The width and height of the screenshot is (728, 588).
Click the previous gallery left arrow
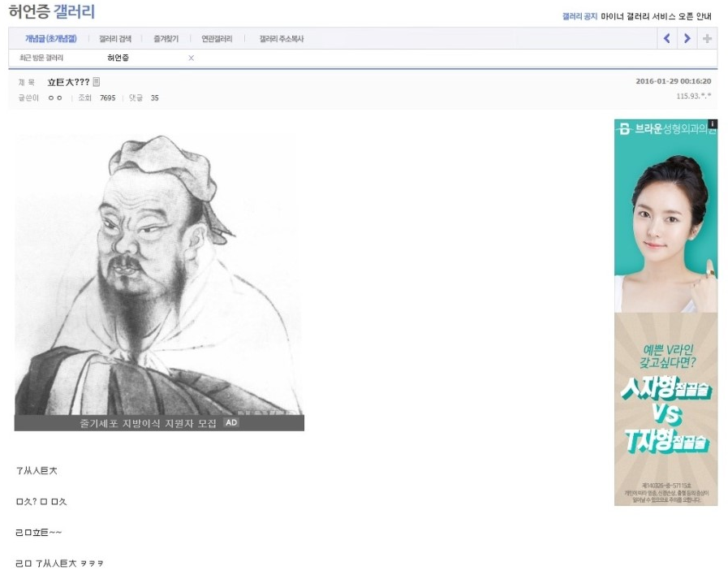point(667,38)
